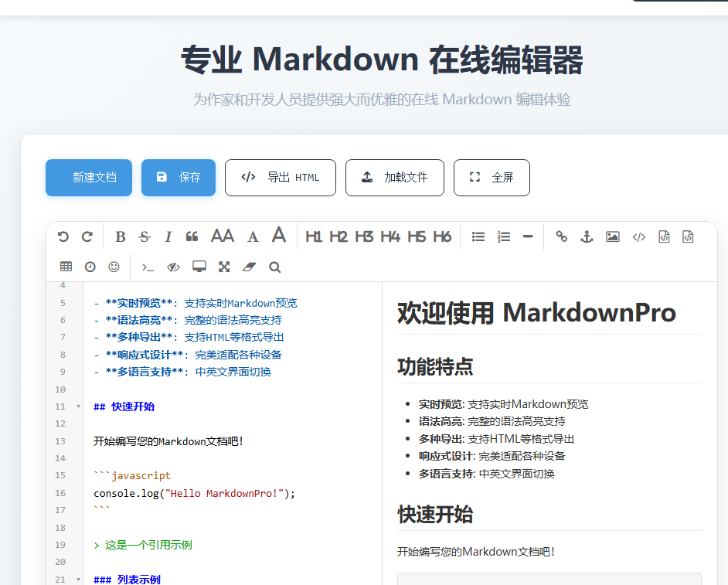Insert H3 heading
Image resolution: width=728 pixels, height=585 pixels.
pos(364,236)
